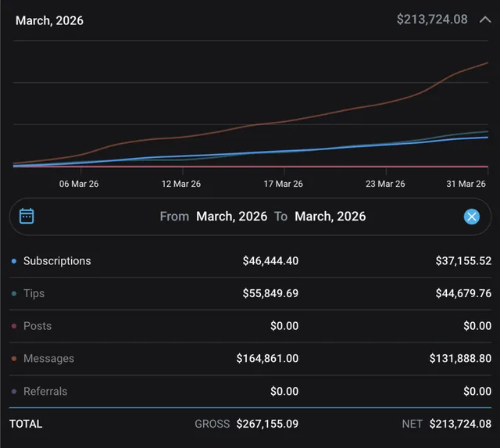Click the Messages gross $164,861.00
Screen dimensions: 500x448
(267, 358)
